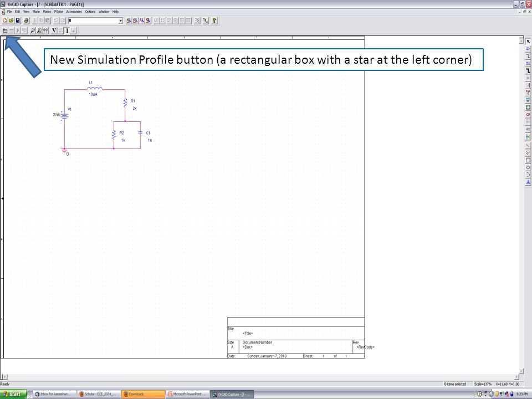Open the Accessories menu
Screen dimensions: 532x399
click(74, 12)
